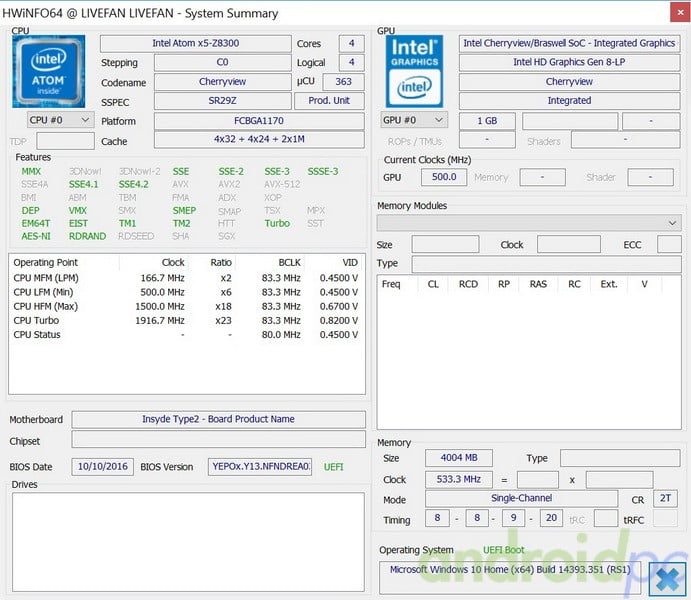Select the CPU Status row
This screenshot has width=691, height=600.
click(x=186, y=334)
